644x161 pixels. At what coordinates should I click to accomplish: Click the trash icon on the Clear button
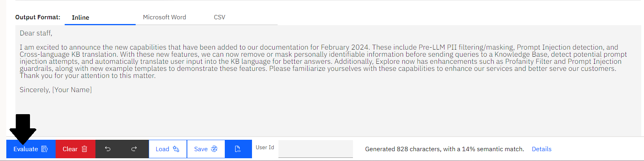[84, 149]
